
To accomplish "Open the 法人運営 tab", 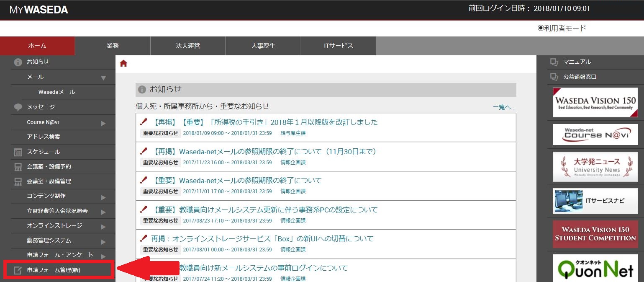I will point(188,46).
